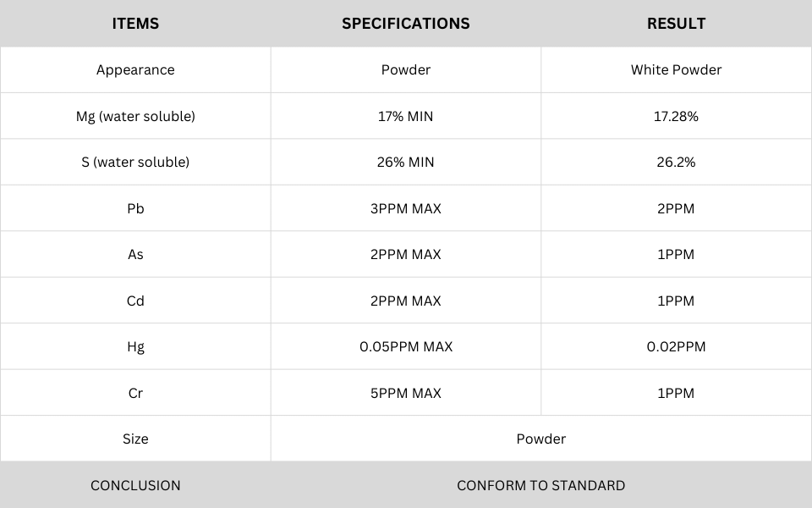Click the 5PPM MAX specification
This screenshot has width=812, height=508.
pos(406,393)
